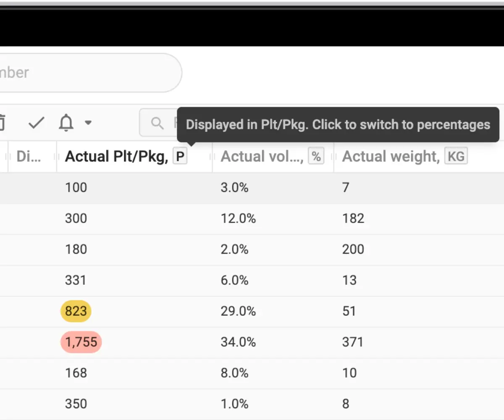
Task: Click the Actual vol... column header
Action: point(262,157)
